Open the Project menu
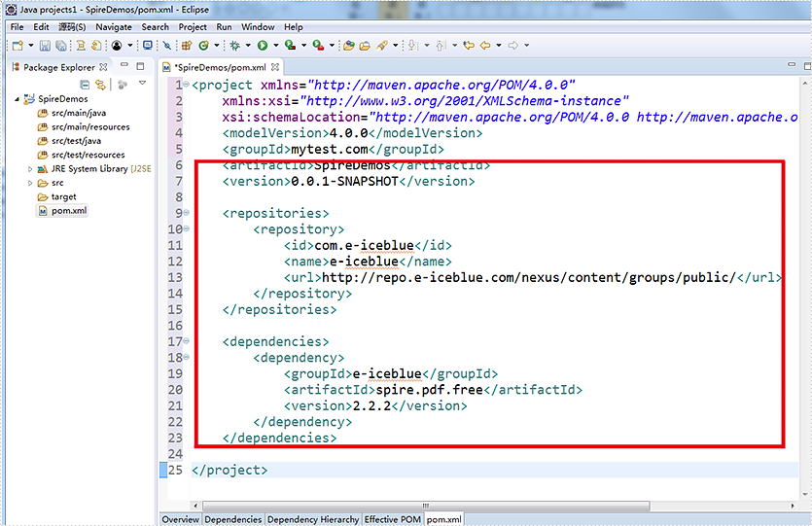The width and height of the screenshot is (812, 526). click(x=193, y=27)
